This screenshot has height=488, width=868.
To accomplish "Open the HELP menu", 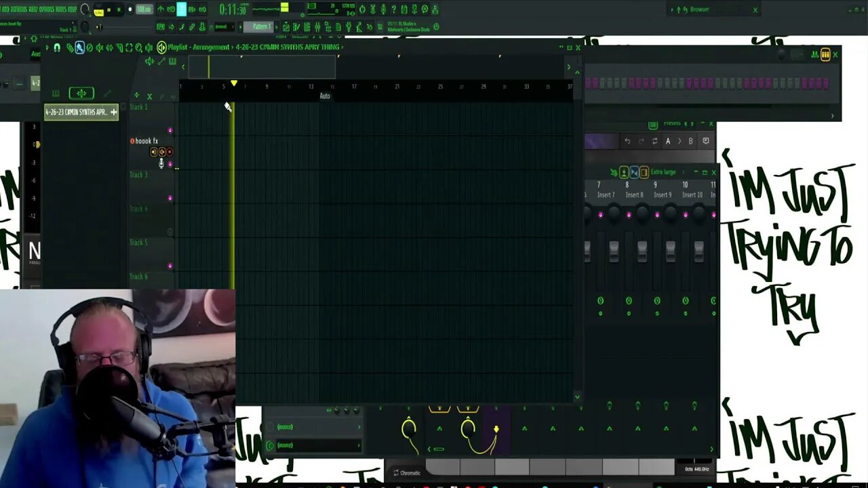I will [x=72, y=9].
